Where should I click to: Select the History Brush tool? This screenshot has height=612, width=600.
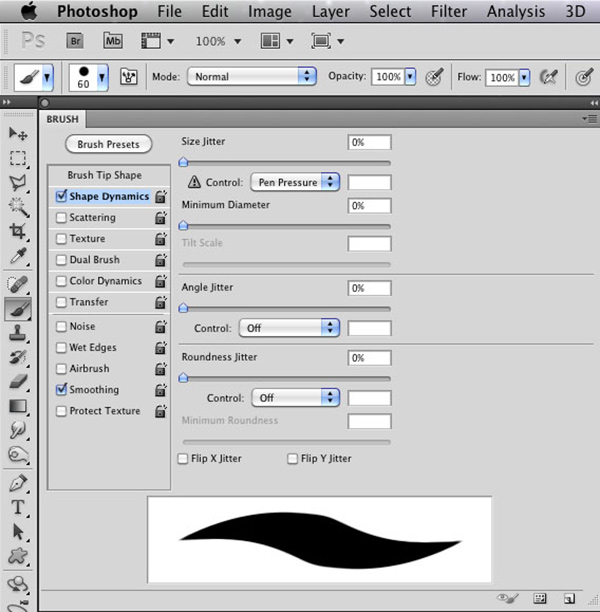pos(18,358)
